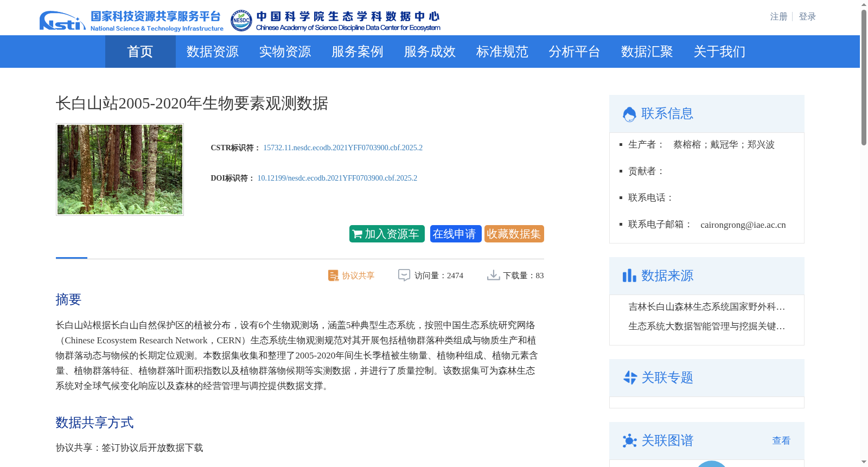Click the 在线申请 button
This screenshot has height=467, width=868.
(456, 234)
